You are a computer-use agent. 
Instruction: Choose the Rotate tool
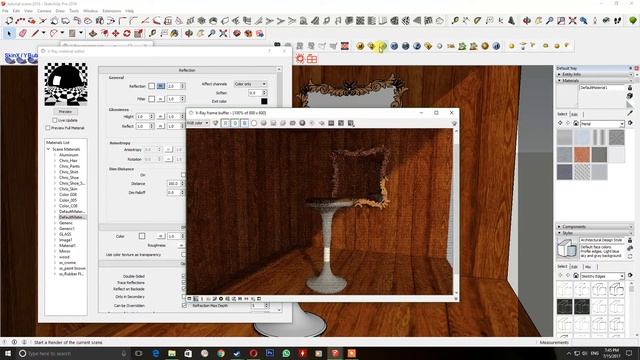pyautogui.click(x=127, y=33)
